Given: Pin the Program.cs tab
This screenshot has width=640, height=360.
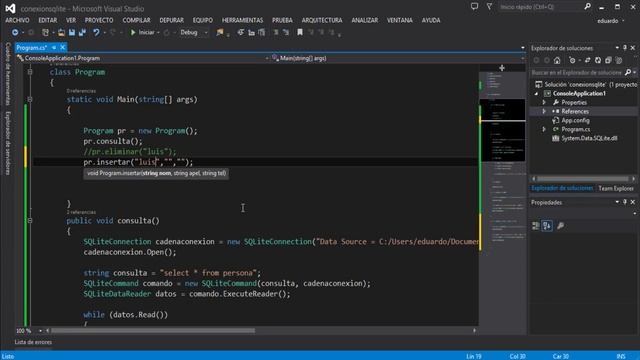Looking at the screenshot, I should tap(54, 48).
